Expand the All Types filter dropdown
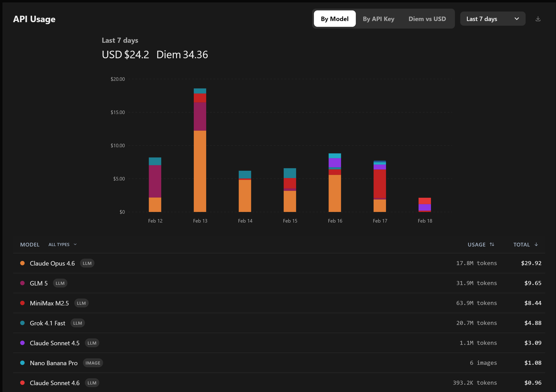556x392 pixels. click(59, 245)
